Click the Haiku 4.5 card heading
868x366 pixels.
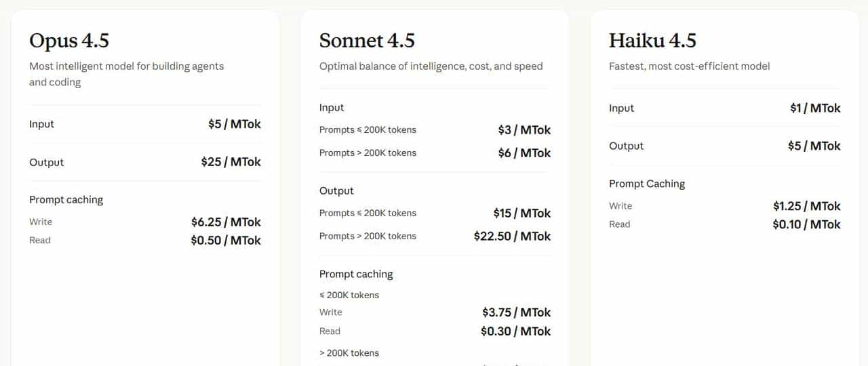tap(652, 41)
